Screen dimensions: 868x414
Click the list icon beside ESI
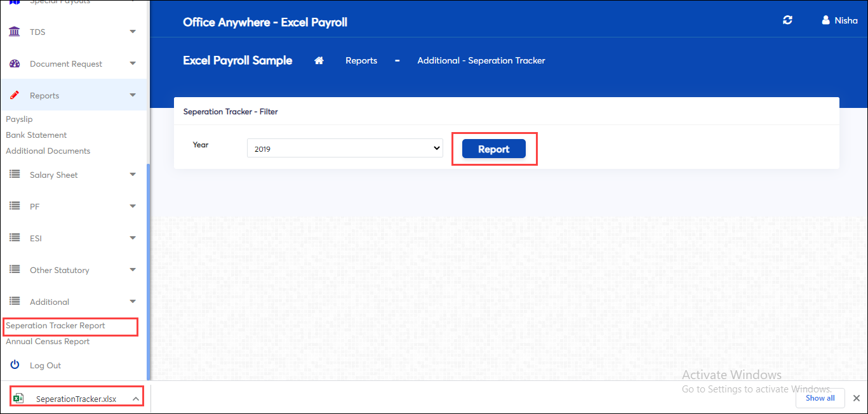point(15,238)
